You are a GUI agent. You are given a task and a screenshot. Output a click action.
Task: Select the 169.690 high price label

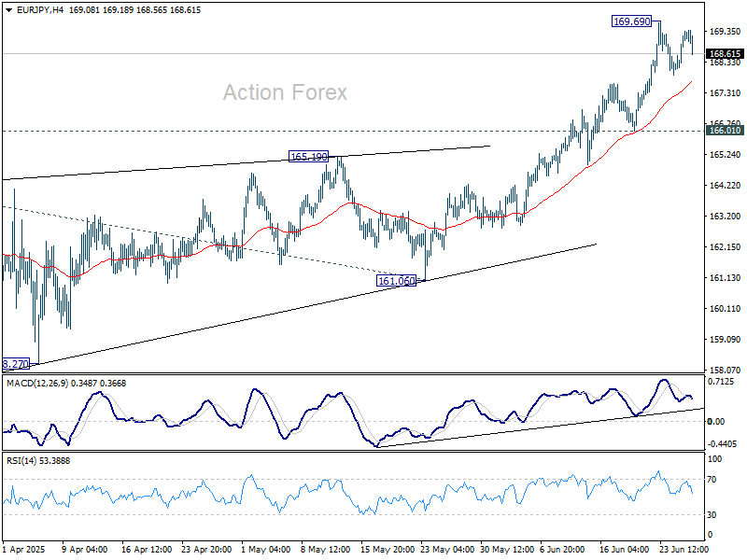pos(631,21)
